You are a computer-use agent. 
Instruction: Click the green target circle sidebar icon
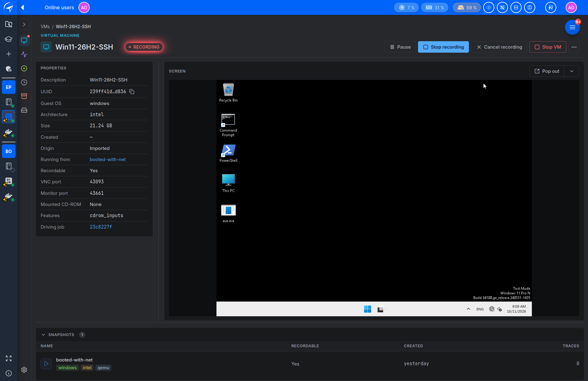(24, 68)
